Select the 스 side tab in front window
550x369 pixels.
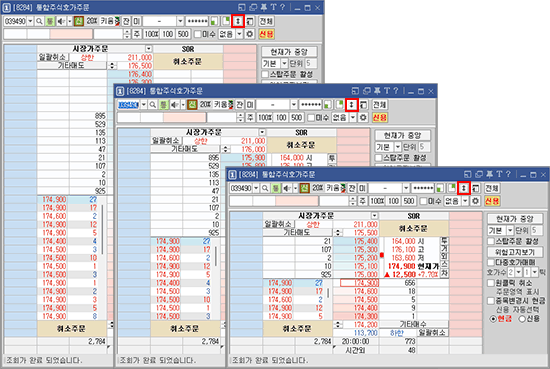point(444,265)
